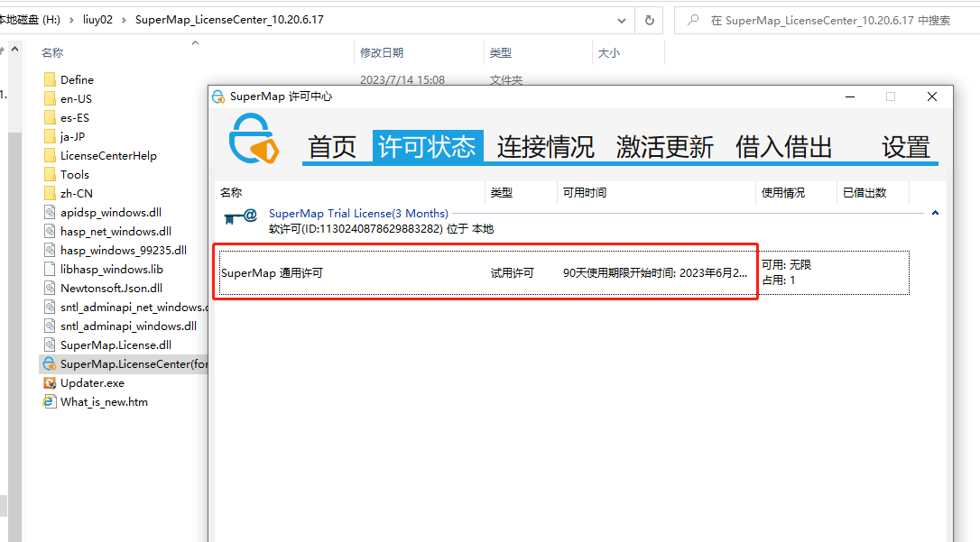Click the es-ES folder icon
The image size is (980, 542).
pyautogui.click(x=50, y=117)
